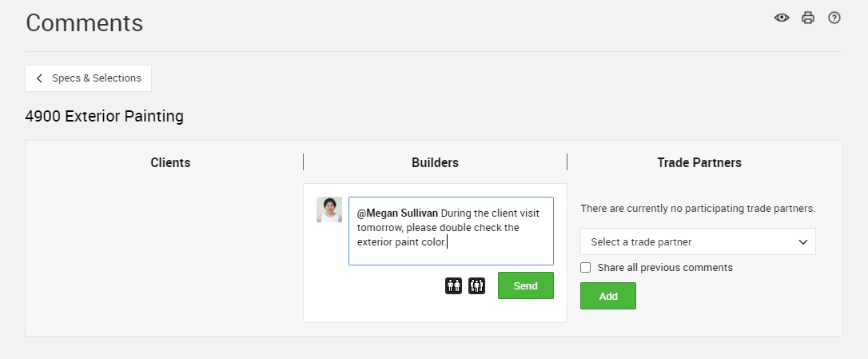Image resolution: width=868 pixels, height=359 pixels.
Task: Click the trade partner dropdown arrow
Action: pos(802,241)
